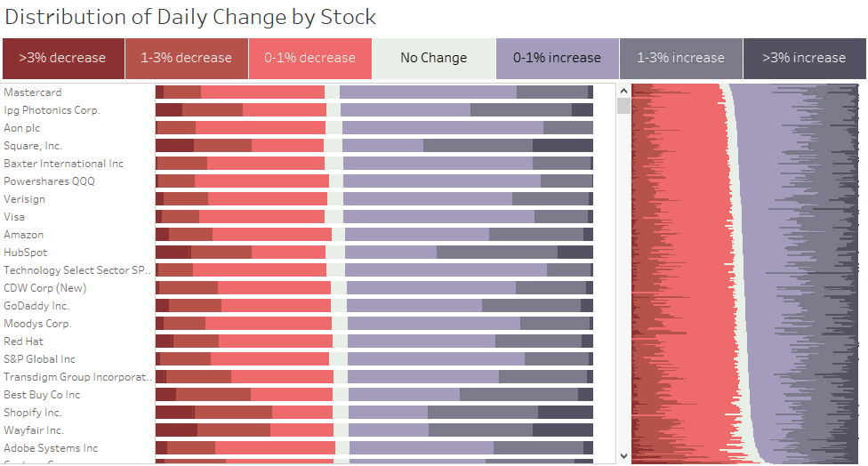The image size is (868, 466).
Task: Highlight the 0-1% decrease legend item
Action: [x=310, y=58]
